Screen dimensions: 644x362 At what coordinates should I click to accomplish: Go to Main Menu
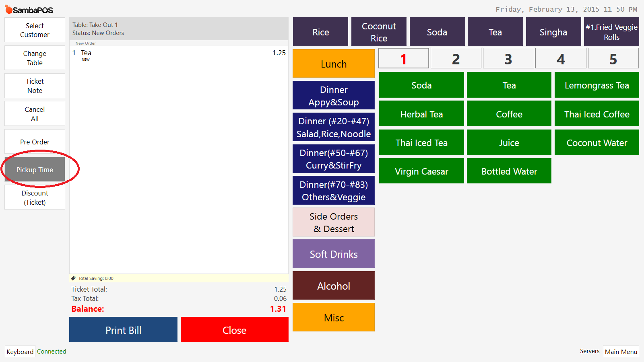click(x=621, y=351)
